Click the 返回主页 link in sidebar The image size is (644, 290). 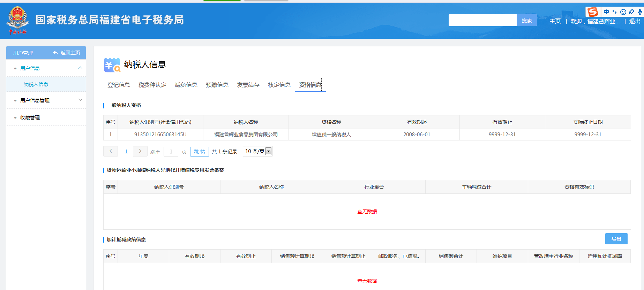tap(67, 53)
